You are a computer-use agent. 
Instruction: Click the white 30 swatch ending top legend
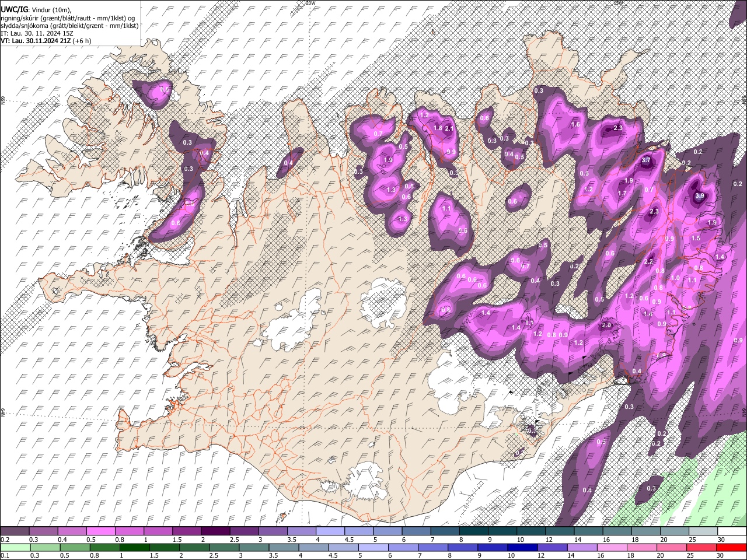pos(732,531)
